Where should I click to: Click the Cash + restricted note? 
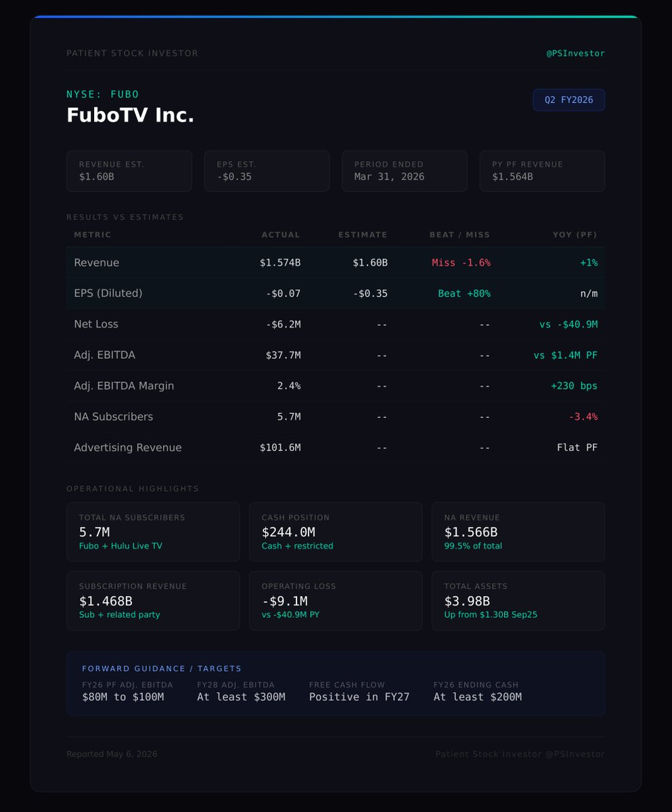(298, 546)
